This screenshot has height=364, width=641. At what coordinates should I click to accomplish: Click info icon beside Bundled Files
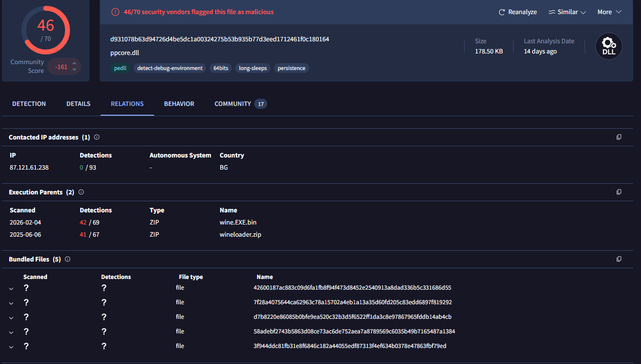(x=68, y=260)
